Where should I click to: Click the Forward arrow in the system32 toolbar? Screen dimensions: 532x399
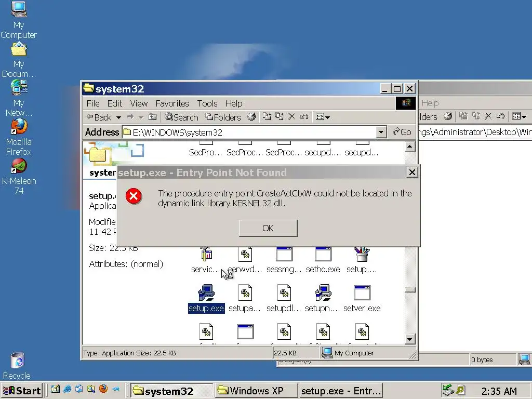click(130, 117)
